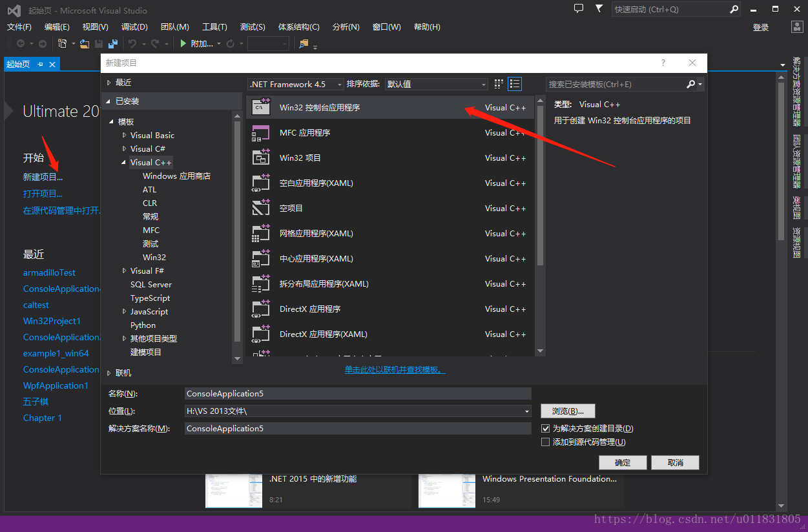808x532 pixels.
Task: Click the green attach play icon
Action: (x=183, y=43)
